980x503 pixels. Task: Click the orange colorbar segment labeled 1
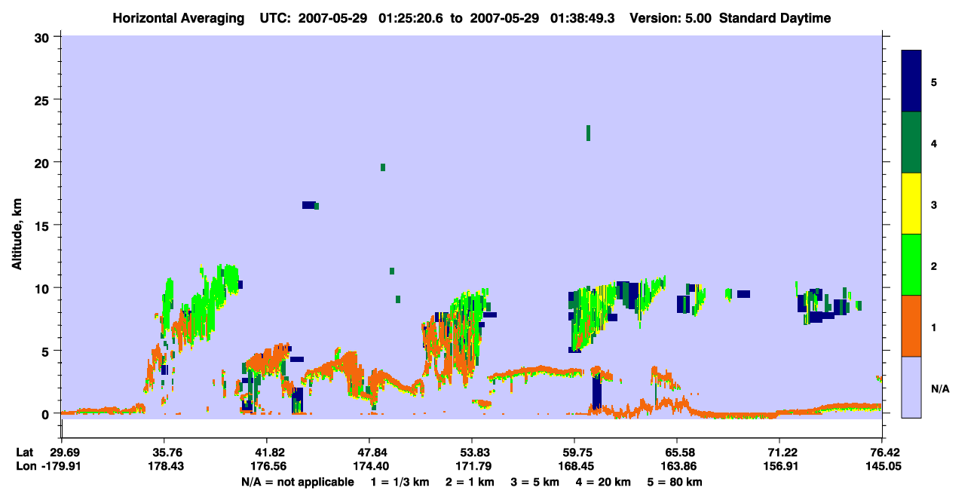pyautogui.click(x=911, y=326)
